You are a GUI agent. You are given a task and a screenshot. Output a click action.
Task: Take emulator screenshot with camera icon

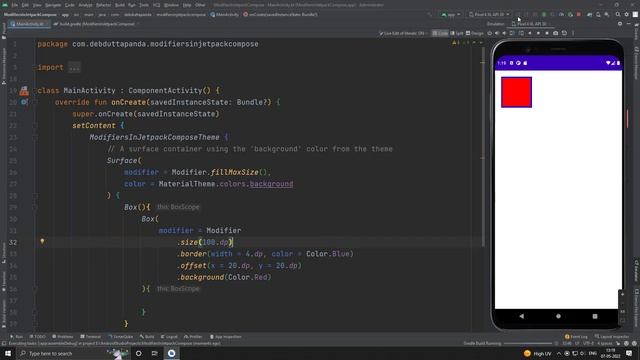coord(556,33)
